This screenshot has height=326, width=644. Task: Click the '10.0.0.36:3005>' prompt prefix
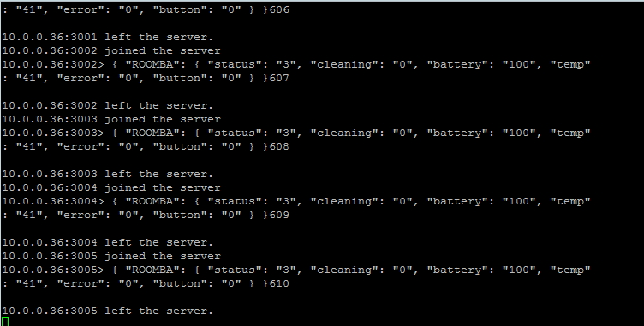click(53, 270)
